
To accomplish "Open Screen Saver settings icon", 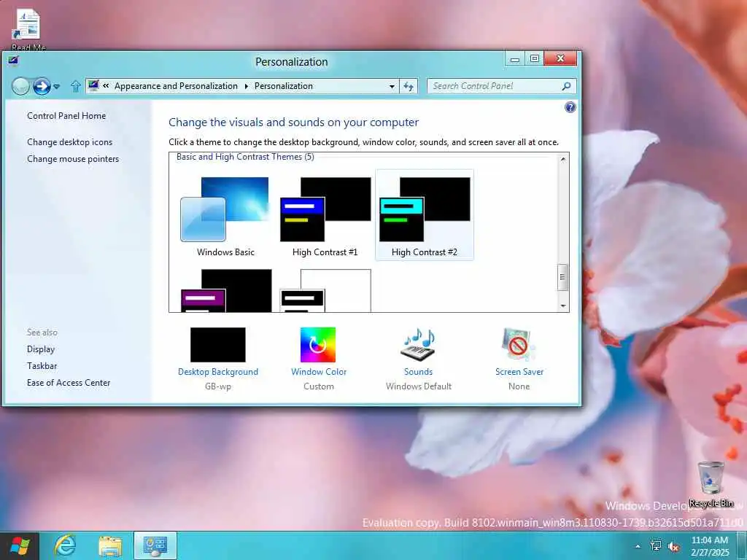I will pyautogui.click(x=519, y=345).
